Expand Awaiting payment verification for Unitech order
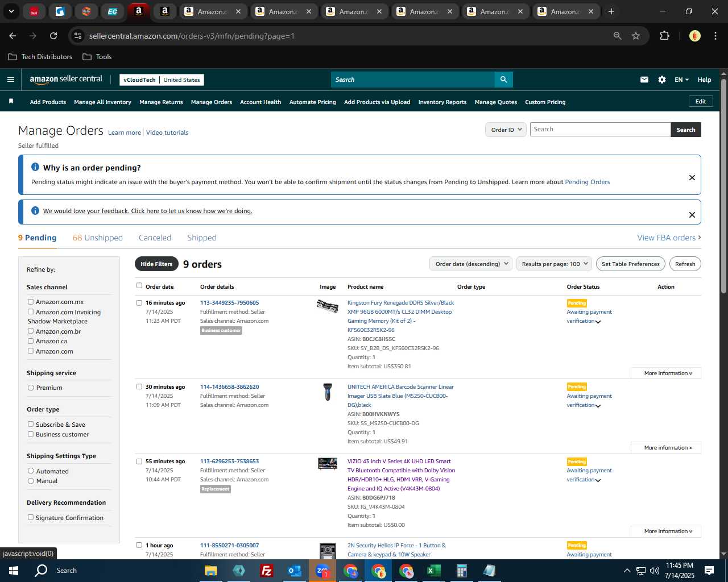This screenshot has height=582, width=728. tap(598, 406)
